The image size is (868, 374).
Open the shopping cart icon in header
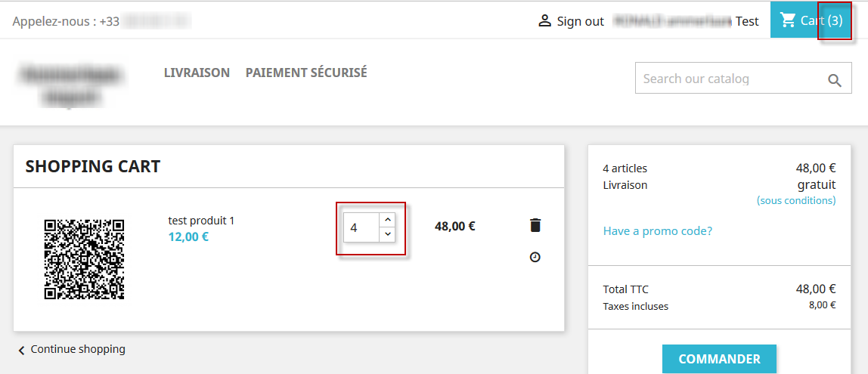788,20
